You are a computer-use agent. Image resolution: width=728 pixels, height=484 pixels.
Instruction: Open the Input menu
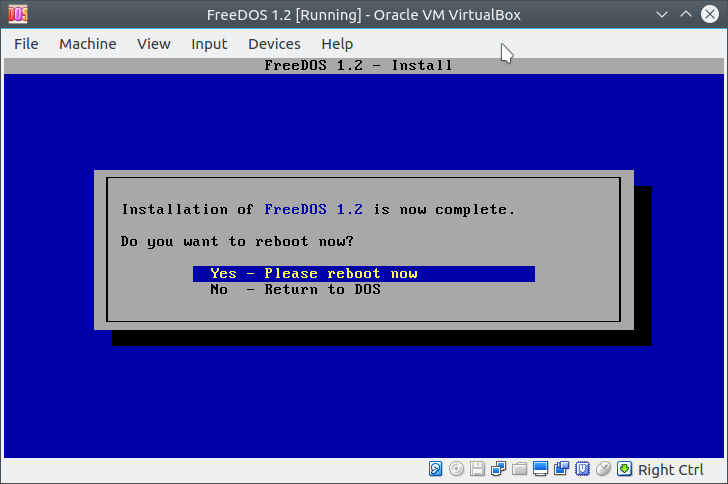coord(209,44)
